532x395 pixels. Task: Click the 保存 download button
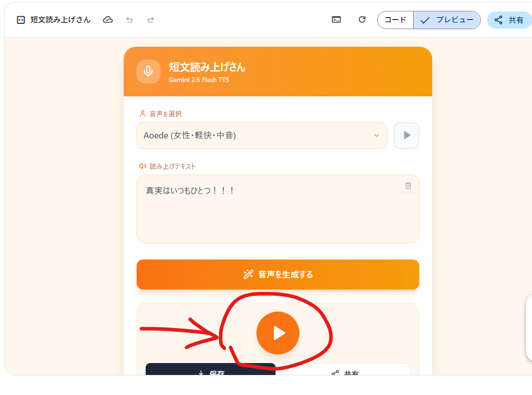[x=210, y=374]
